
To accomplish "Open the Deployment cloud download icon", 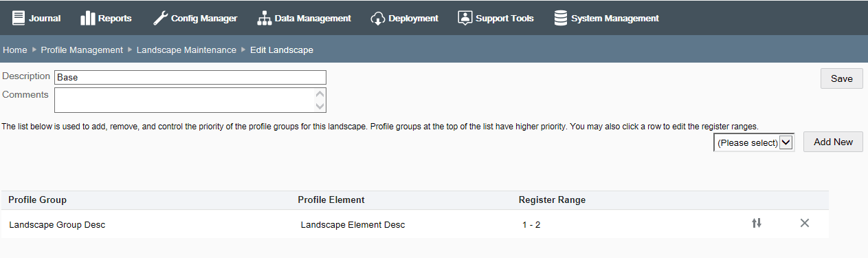I will pos(377,19).
